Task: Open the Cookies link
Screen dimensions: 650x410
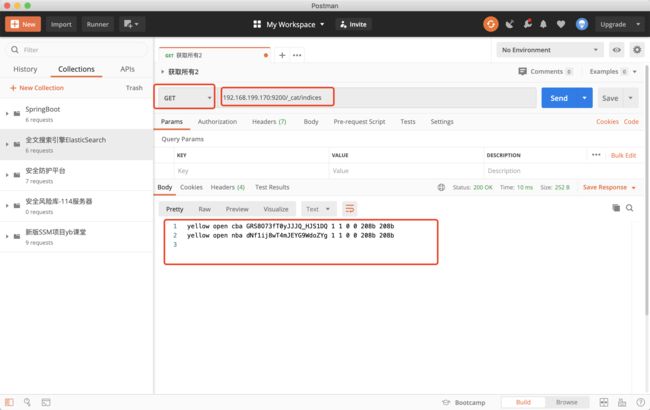Action: (607, 121)
